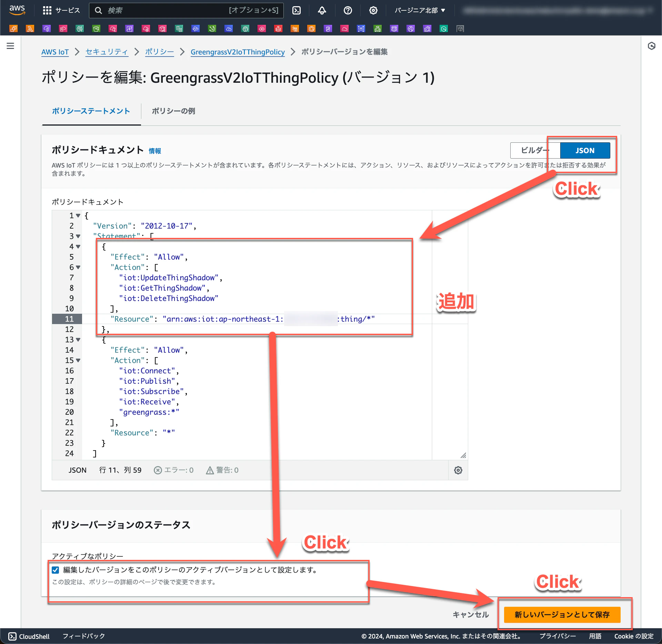Click the orange EC2 favorite icon
The width and height of the screenshot is (662, 644).
pos(13,29)
